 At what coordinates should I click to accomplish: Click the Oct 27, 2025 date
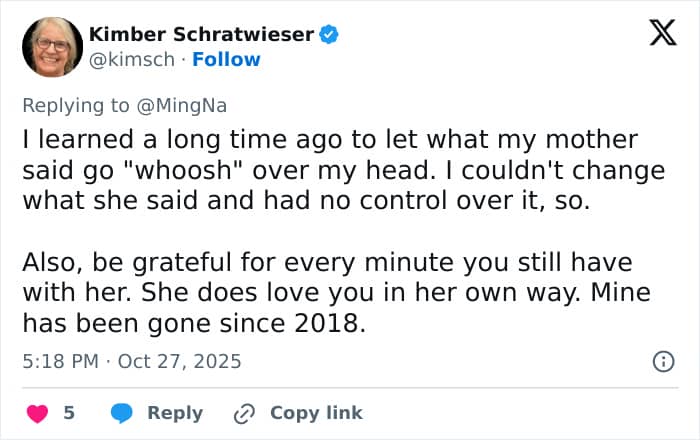(179, 361)
